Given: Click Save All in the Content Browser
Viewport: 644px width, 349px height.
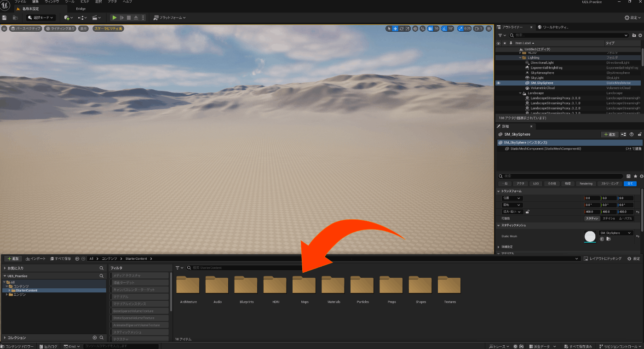Looking at the screenshot, I should coord(60,259).
